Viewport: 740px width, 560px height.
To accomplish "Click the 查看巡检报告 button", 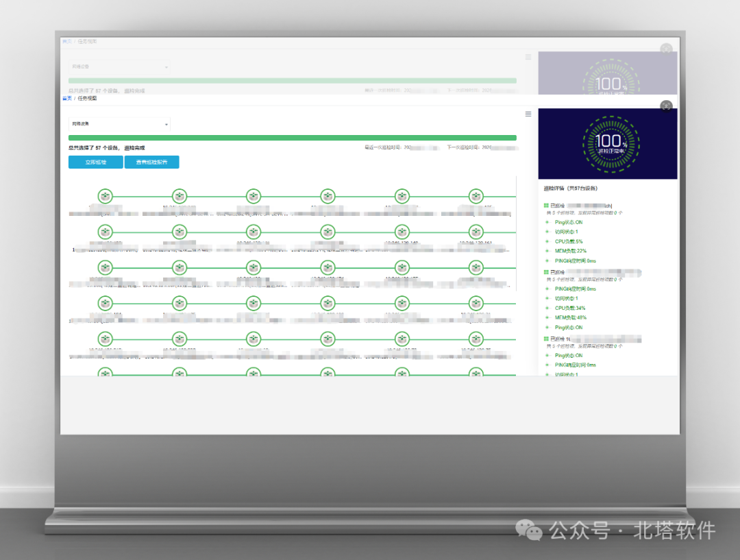I will (x=151, y=162).
